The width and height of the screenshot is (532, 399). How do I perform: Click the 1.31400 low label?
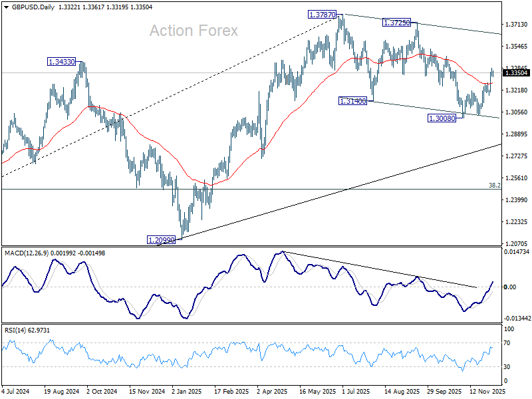(x=353, y=101)
